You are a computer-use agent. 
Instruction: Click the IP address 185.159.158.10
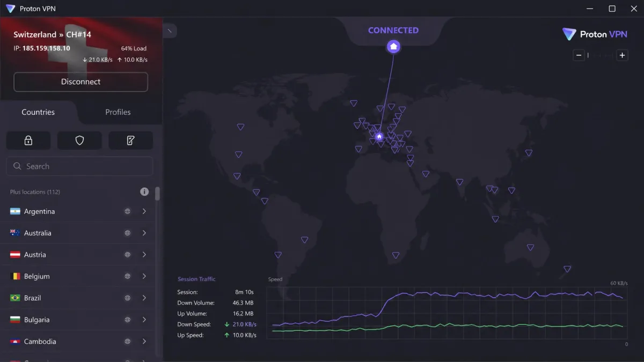click(46, 48)
